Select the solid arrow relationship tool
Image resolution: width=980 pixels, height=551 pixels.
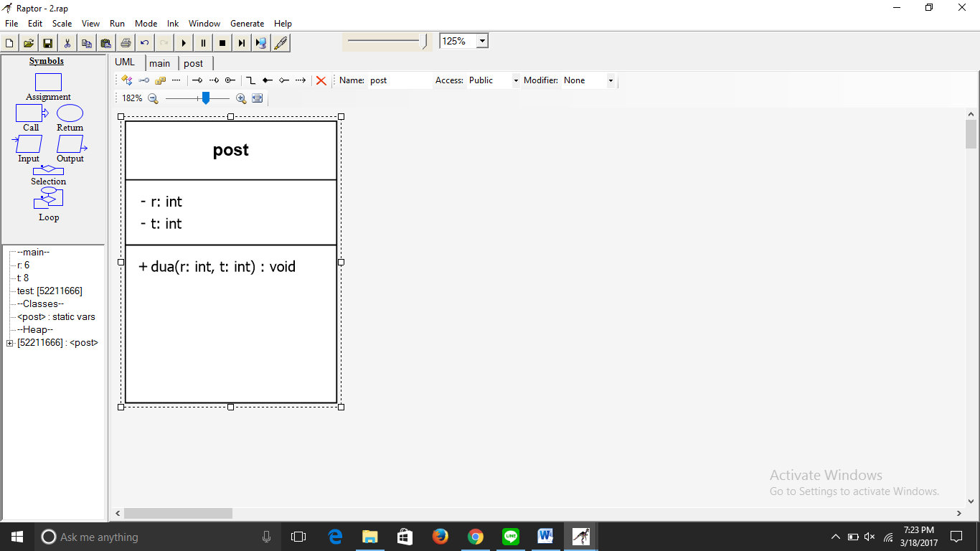197,80
